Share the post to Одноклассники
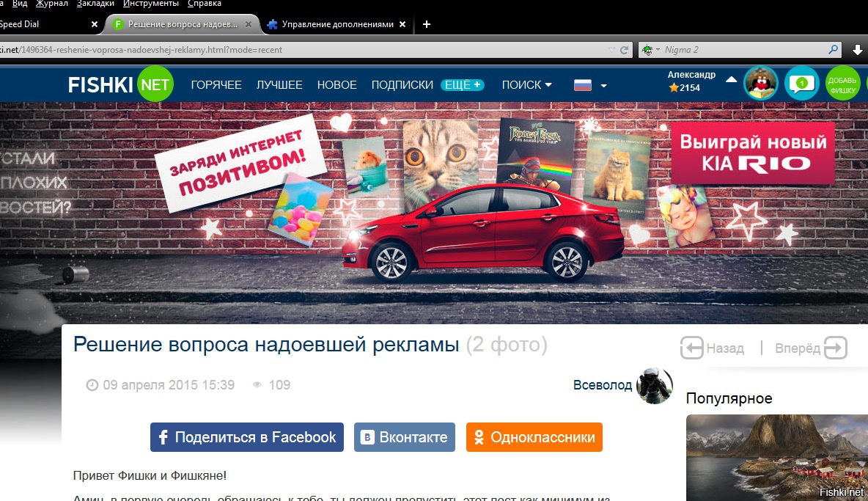Image resolution: width=868 pixels, height=501 pixels. tap(534, 437)
